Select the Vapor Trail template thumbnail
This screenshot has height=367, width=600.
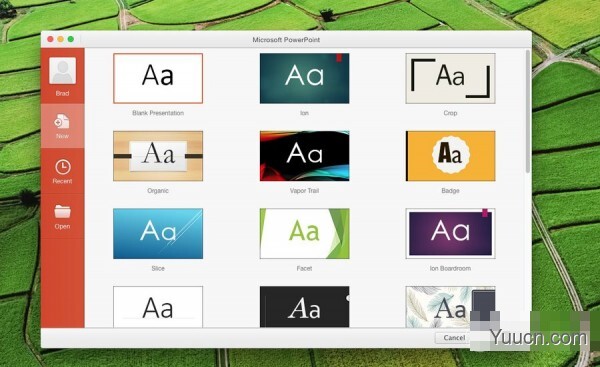(x=304, y=156)
